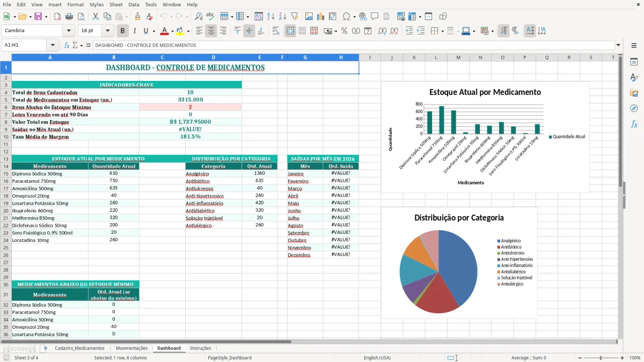Open Find and Replace
Viewport: 644px width, 362px height.
[x=199, y=17]
